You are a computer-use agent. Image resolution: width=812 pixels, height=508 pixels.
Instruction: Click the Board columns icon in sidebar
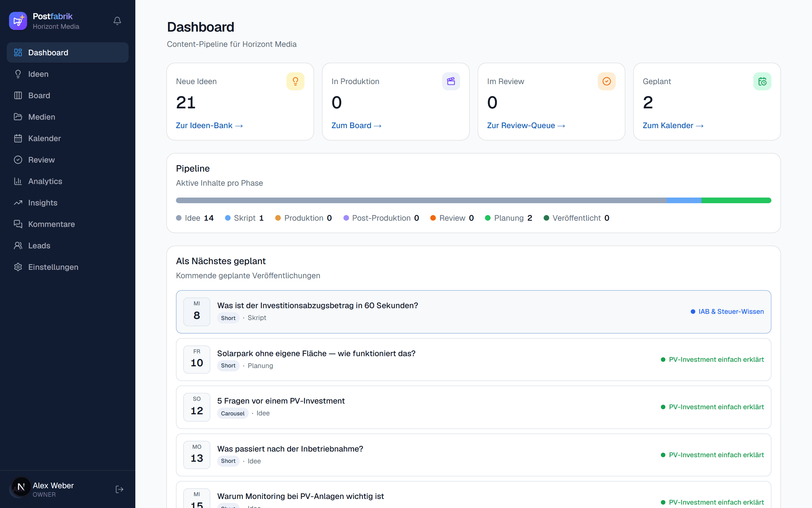click(18, 95)
